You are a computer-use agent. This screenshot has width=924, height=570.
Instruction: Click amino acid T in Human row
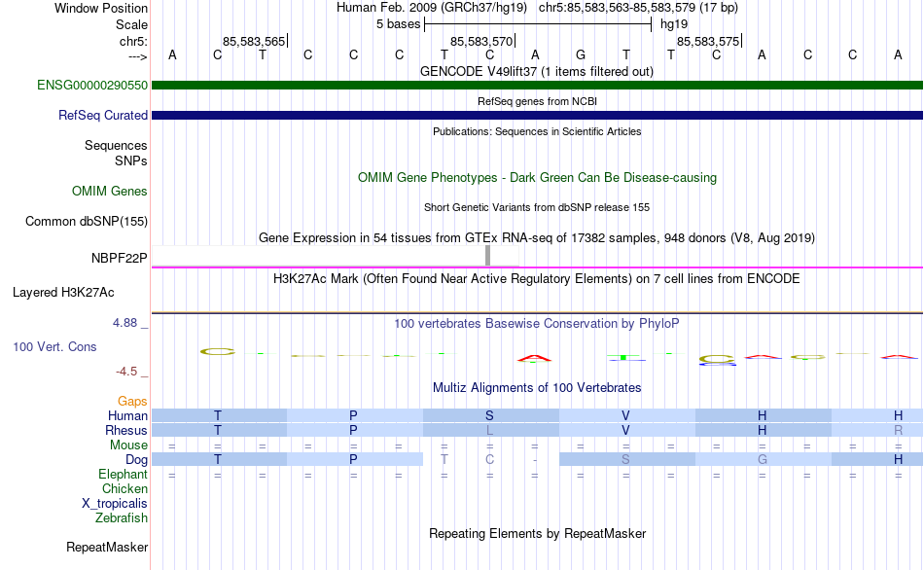point(218,415)
